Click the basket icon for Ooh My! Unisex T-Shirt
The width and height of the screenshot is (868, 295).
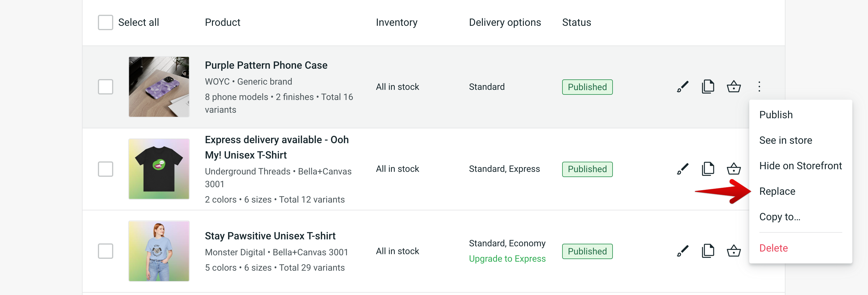click(734, 169)
